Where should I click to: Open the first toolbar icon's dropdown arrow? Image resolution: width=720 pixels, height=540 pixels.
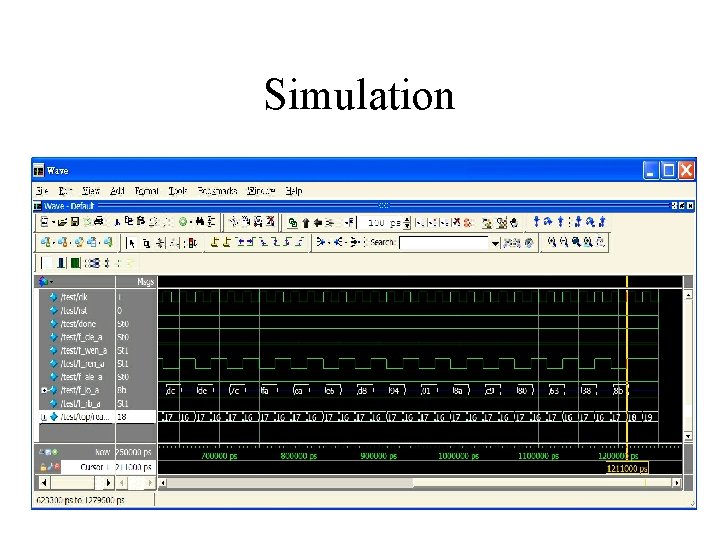tap(53, 223)
